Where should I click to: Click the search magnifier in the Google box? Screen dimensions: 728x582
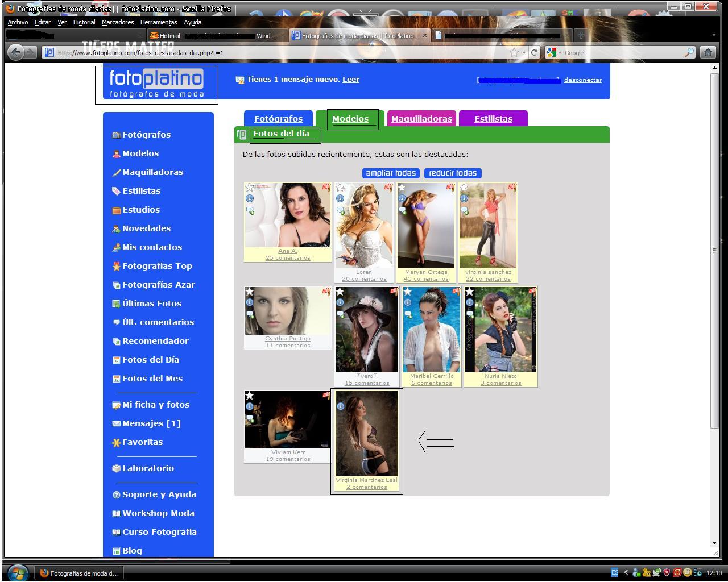click(689, 52)
